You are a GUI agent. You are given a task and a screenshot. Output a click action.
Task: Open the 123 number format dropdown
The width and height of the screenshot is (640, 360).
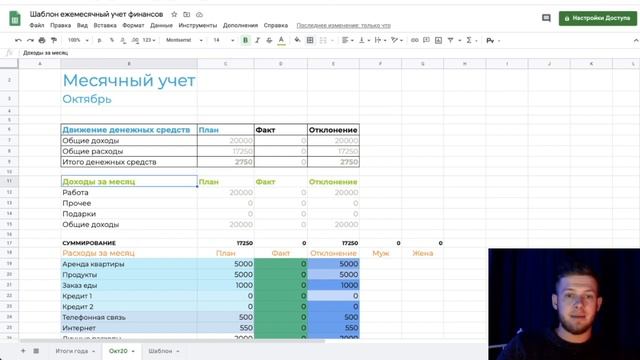point(149,40)
